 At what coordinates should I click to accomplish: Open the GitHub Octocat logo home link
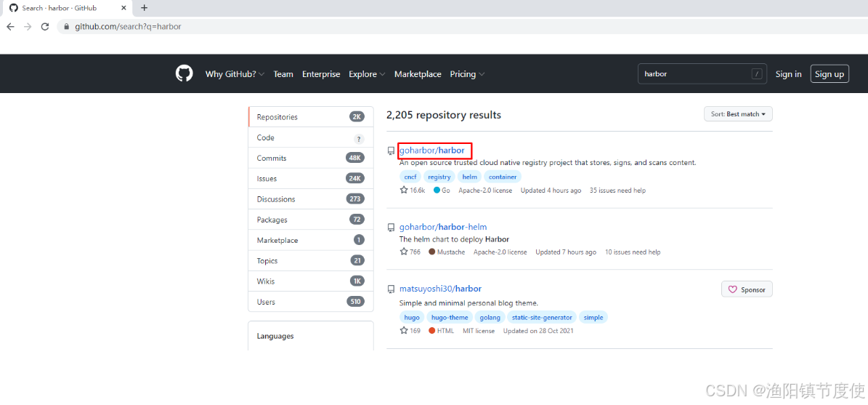[184, 73]
